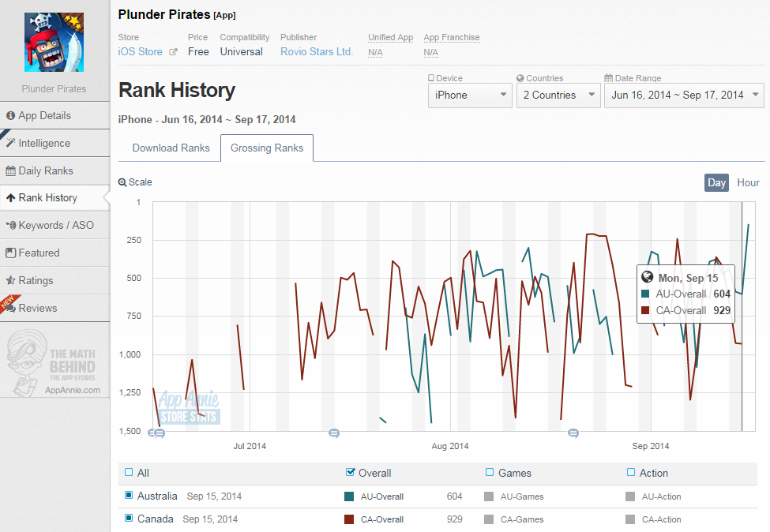This screenshot has width=770, height=532.
Task: Enable the Games category checkbox
Action: [x=490, y=472]
